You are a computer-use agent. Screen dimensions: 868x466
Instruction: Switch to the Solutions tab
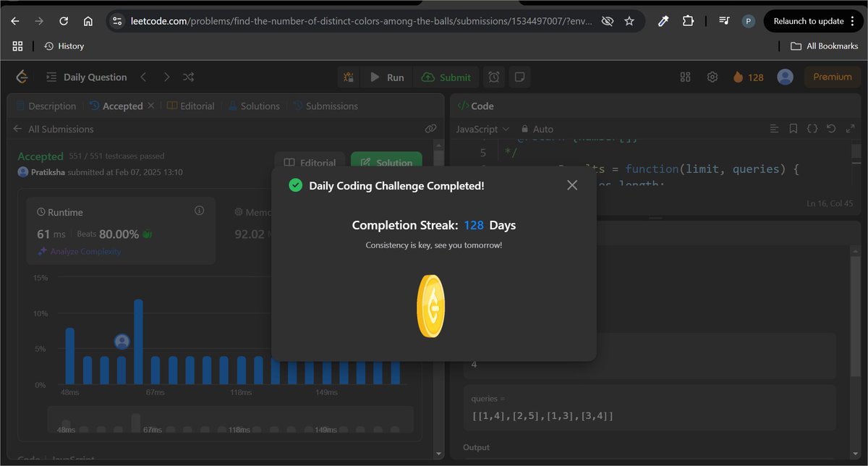tap(254, 106)
